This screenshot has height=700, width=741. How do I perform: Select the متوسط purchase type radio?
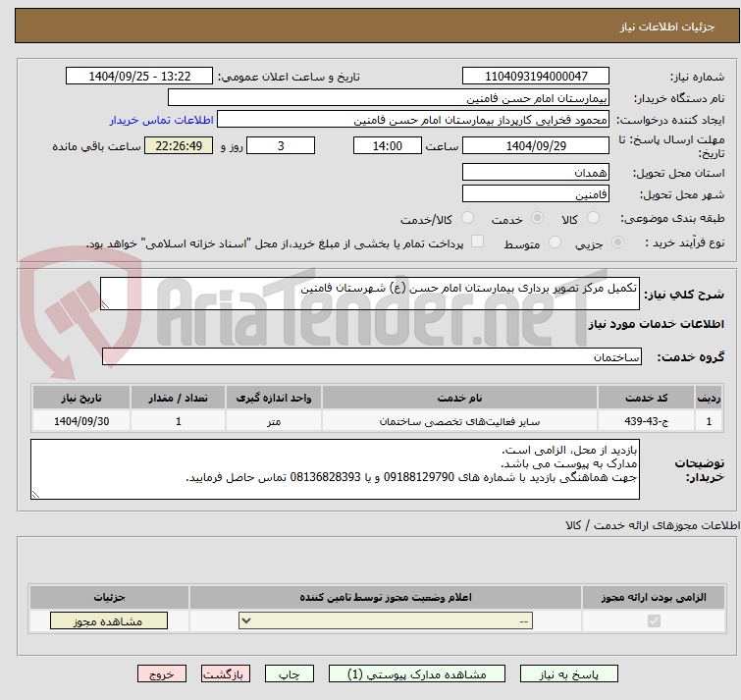tap(555, 242)
